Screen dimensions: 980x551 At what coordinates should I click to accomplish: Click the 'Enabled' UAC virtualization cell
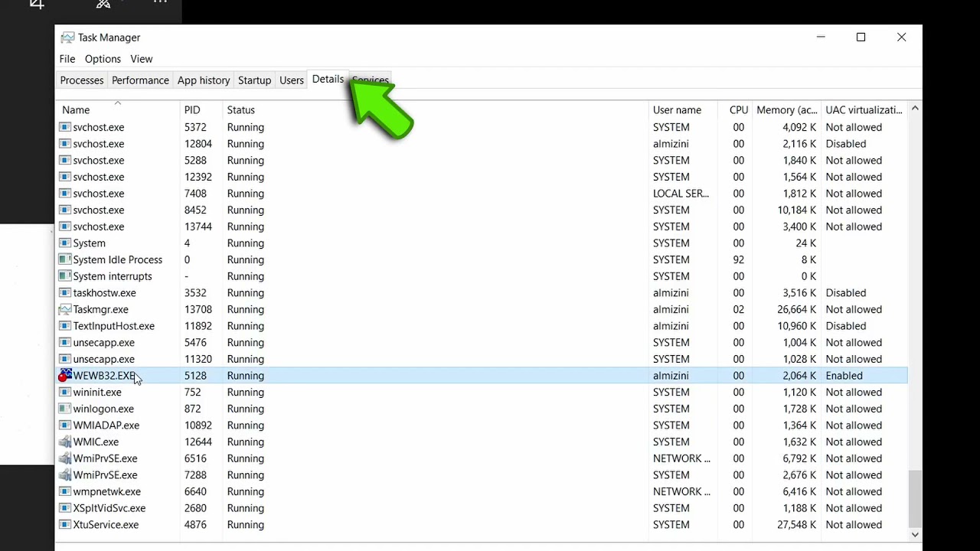tap(844, 376)
